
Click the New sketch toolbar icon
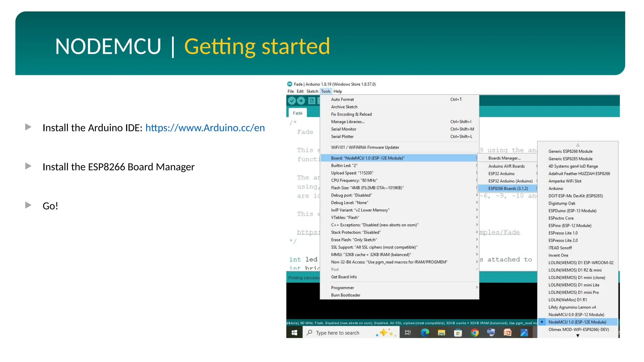(x=312, y=101)
